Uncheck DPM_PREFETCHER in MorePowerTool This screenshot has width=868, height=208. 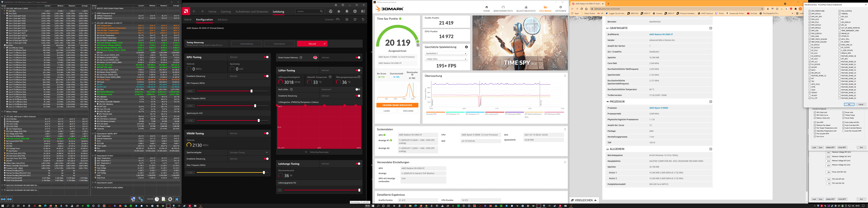tap(809, 11)
